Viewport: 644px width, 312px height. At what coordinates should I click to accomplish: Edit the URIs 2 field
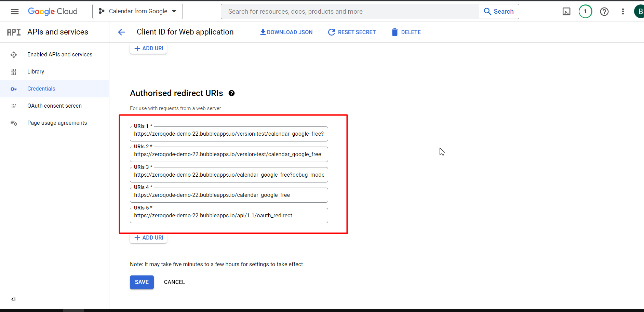[229, 154]
